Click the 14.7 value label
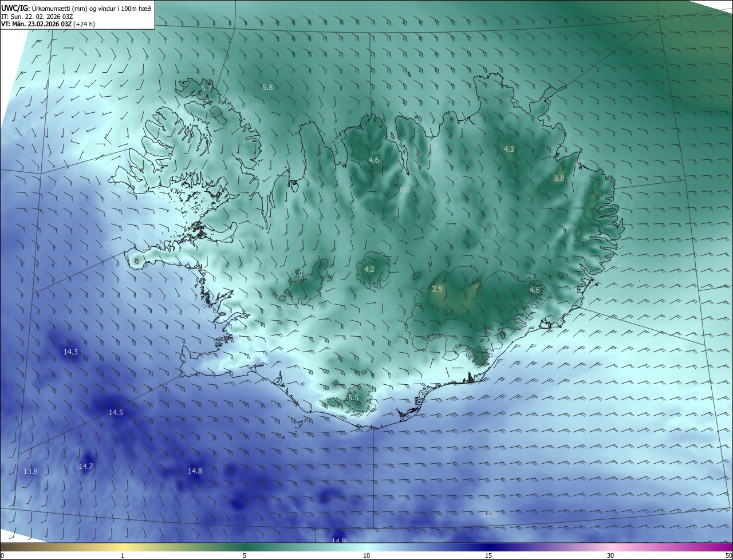The image size is (733, 560). click(86, 467)
